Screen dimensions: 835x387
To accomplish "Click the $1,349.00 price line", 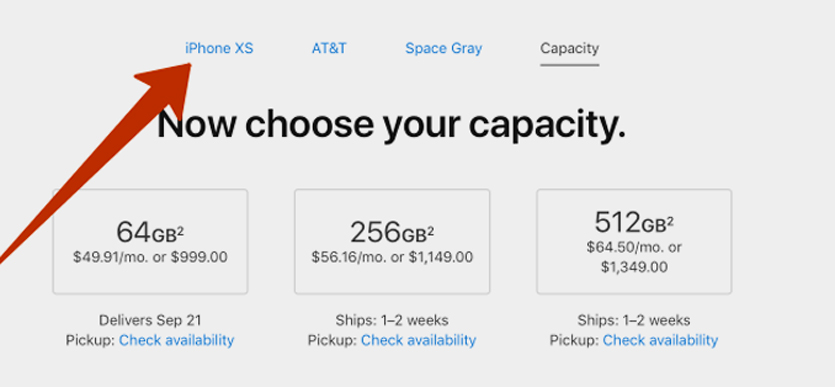I will click(634, 267).
